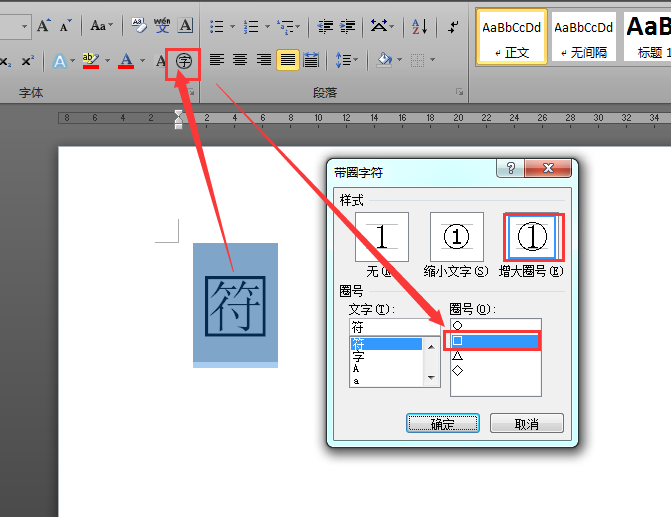Open the Enclose Characters tool
The image size is (671, 517).
pos(184,62)
